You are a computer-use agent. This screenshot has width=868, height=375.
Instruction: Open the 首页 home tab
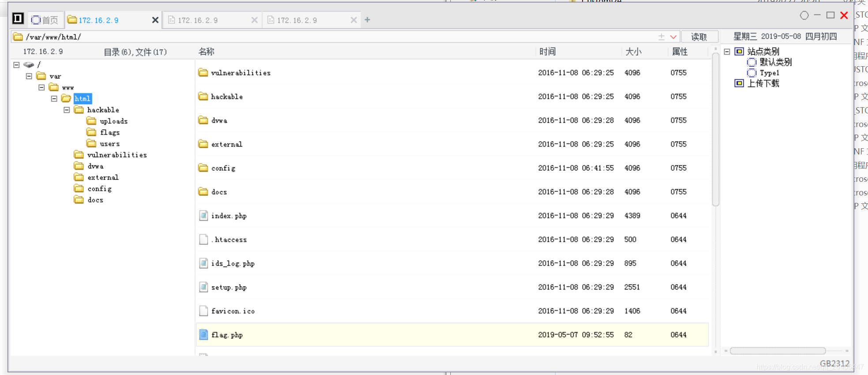pyautogui.click(x=45, y=20)
